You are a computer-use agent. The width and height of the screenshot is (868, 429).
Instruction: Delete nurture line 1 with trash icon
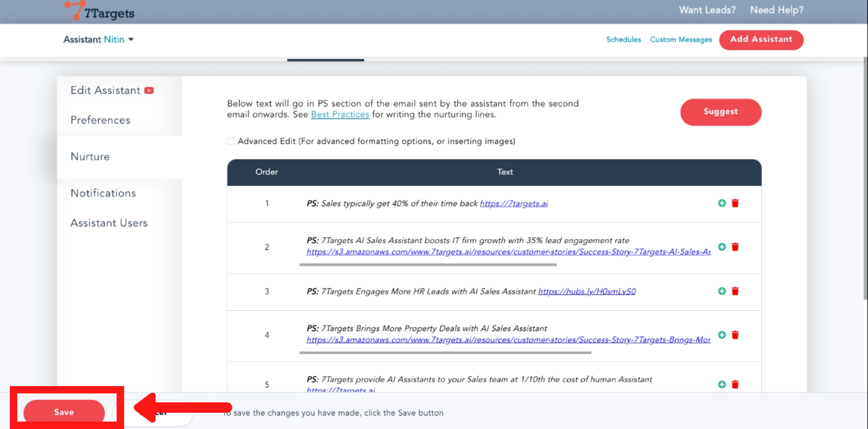pyautogui.click(x=735, y=203)
